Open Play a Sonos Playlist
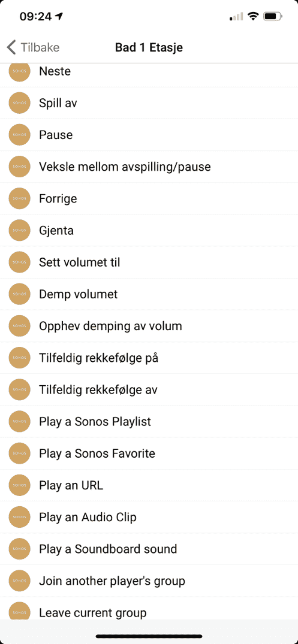298x644 pixels. tap(149, 421)
